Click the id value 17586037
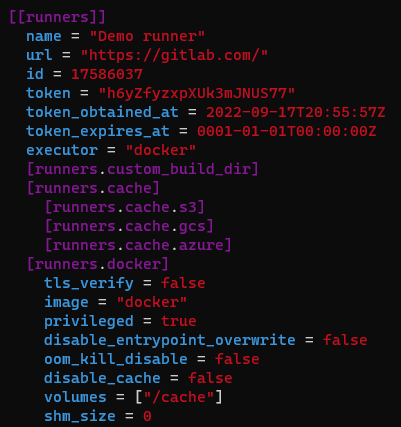Image resolution: width=401 pixels, height=427 pixels. pyautogui.click(x=107, y=74)
